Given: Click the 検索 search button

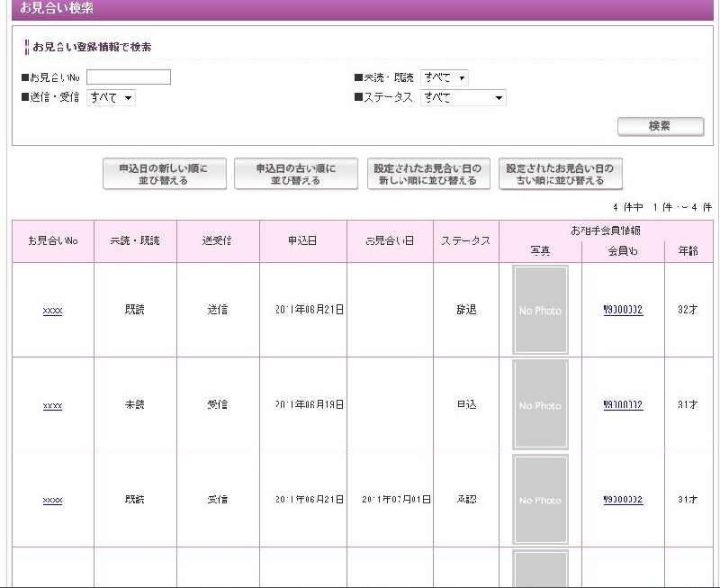Looking at the screenshot, I should (x=660, y=127).
